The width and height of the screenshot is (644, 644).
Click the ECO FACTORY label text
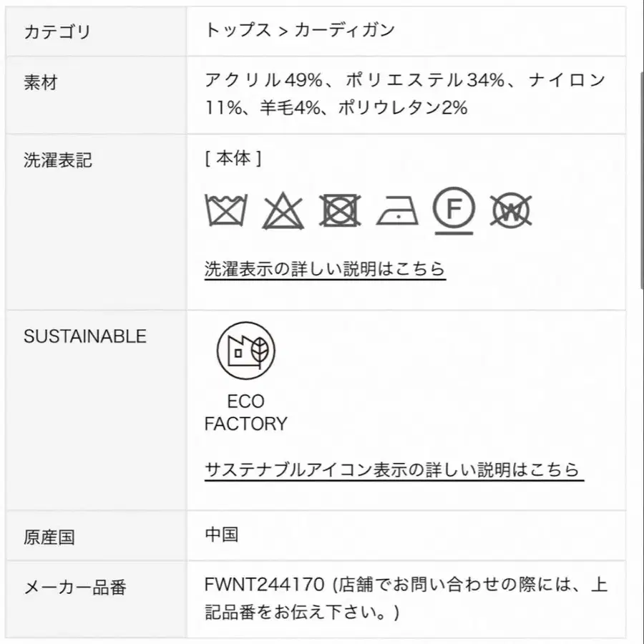[245, 413]
